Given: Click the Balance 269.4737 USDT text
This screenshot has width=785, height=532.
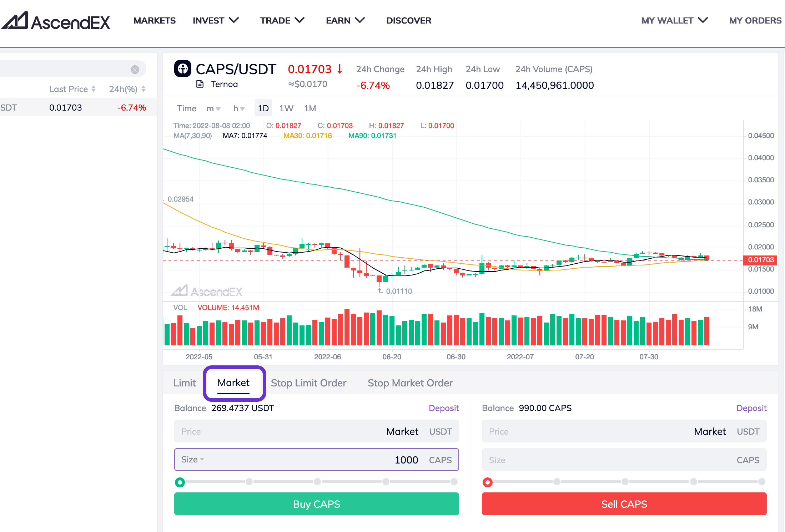Looking at the screenshot, I should 224,408.
